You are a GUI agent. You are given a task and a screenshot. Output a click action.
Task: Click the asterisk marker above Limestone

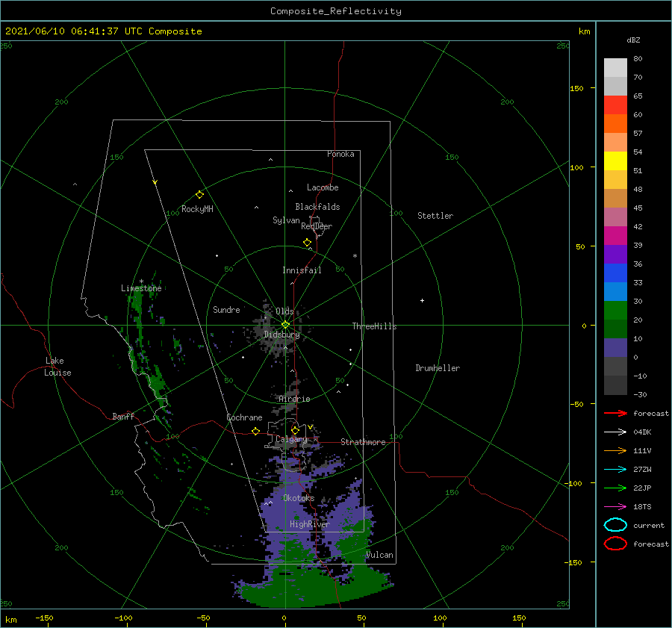141,282
